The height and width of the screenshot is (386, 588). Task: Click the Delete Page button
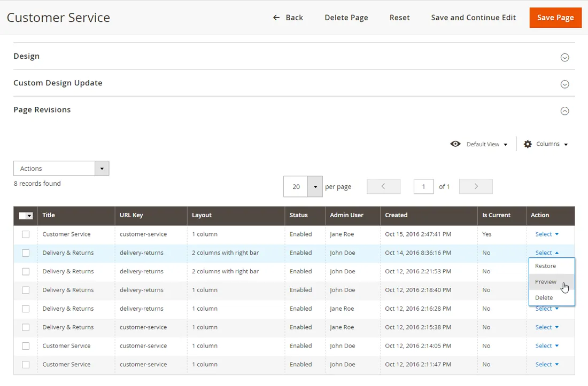[346, 18]
